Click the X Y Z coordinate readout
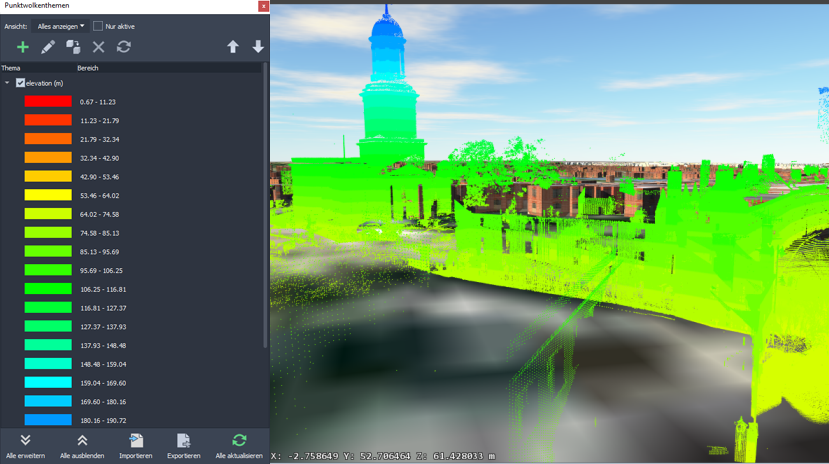Screen dimensions: 829x464 coord(383,456)
